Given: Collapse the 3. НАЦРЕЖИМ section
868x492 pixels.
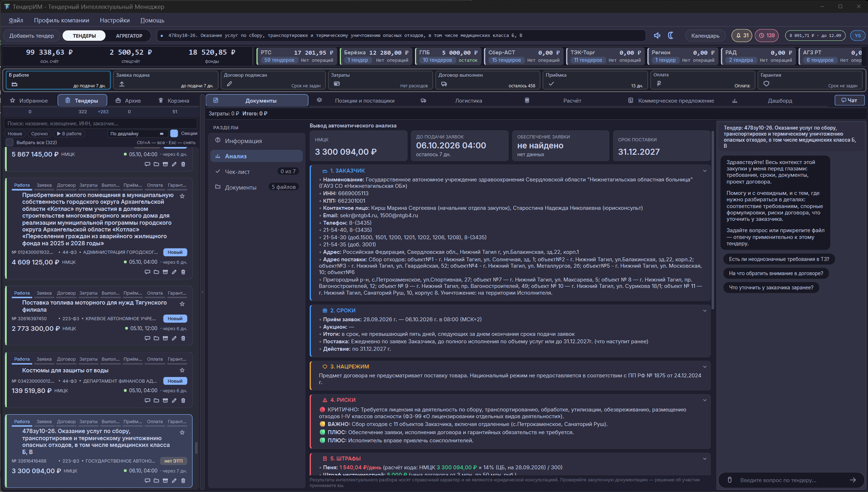Looking at the screenshot, I should point(704,367).
